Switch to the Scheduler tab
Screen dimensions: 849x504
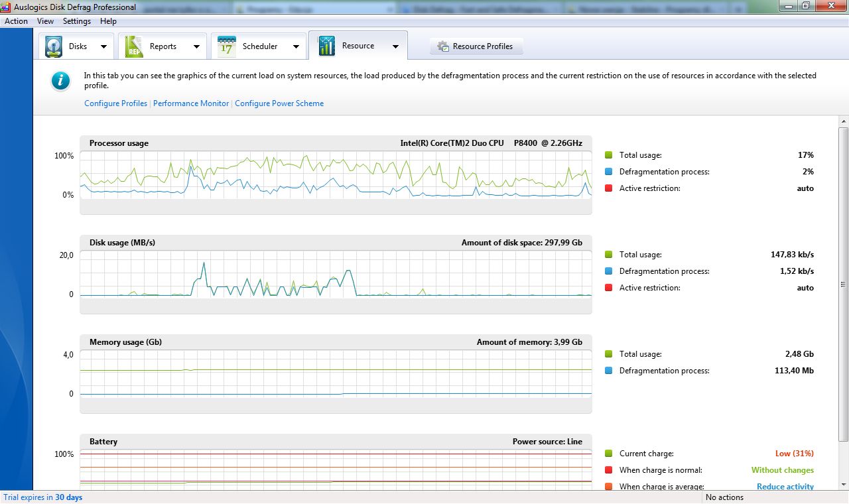click(x=259, y=46)
